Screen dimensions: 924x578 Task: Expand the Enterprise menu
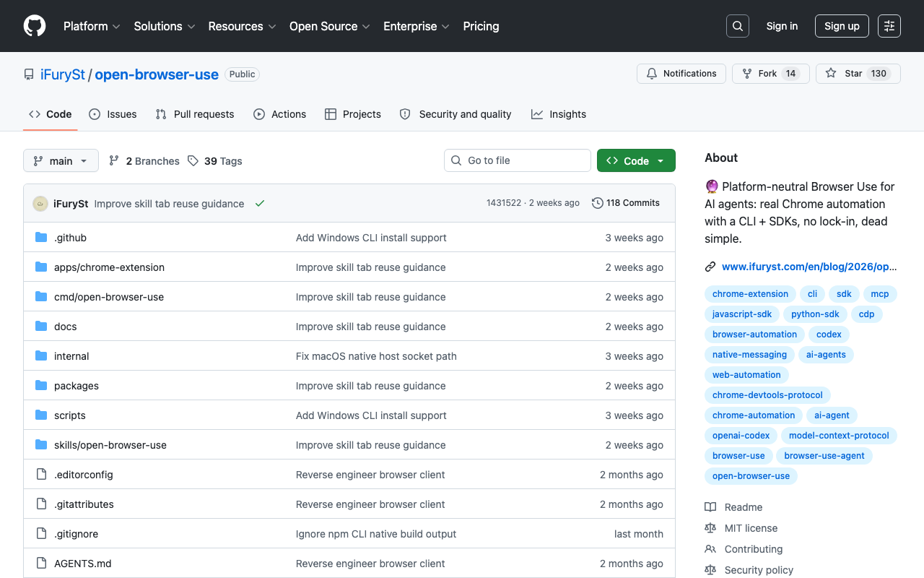417,26
